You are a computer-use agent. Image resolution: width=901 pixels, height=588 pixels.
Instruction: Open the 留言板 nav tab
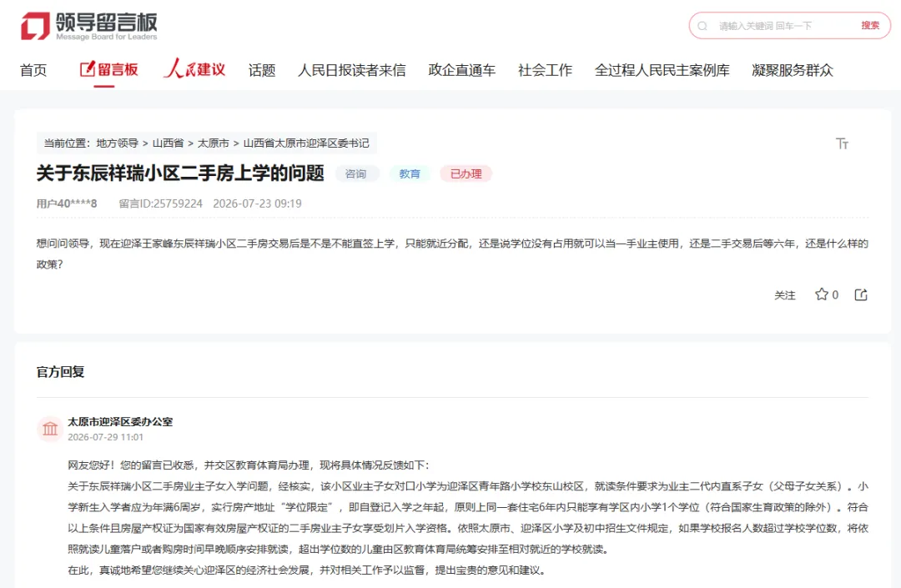(108, 69)
